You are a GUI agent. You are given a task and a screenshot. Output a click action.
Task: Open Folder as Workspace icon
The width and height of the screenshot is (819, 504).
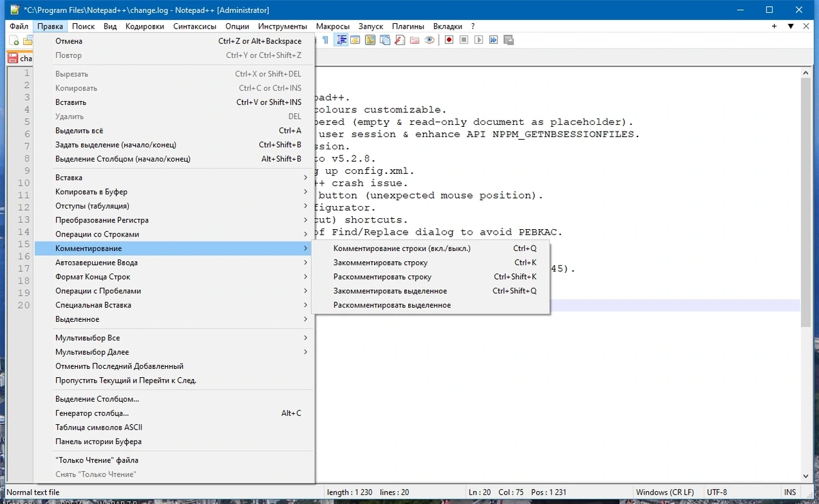click(414, 40)
